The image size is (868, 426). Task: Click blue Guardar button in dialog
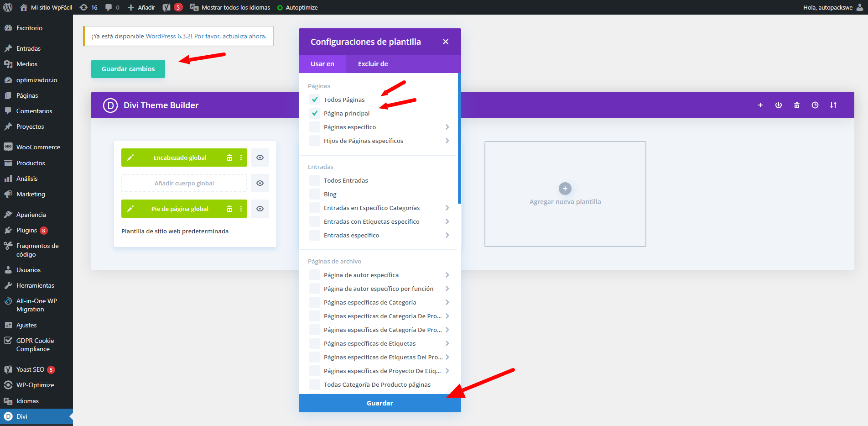point(380,403)
